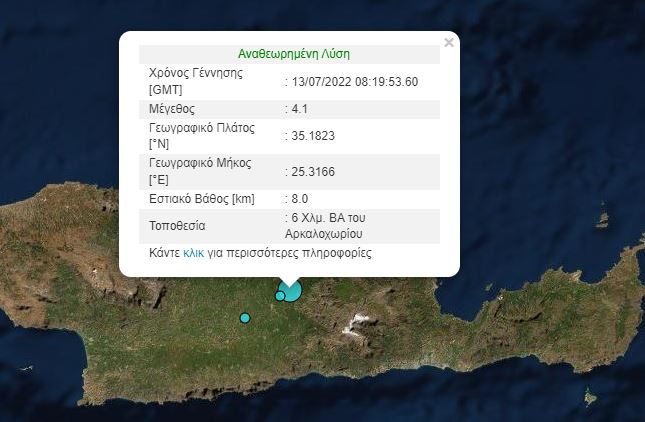645x422 pixels.
Task: Select the large earthquake marker under the popup
Action: [291, 290]
